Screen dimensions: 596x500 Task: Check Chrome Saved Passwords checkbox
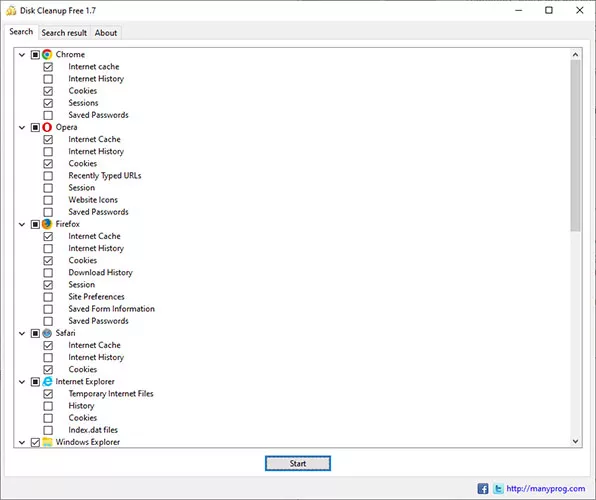(x=48, y=115)
